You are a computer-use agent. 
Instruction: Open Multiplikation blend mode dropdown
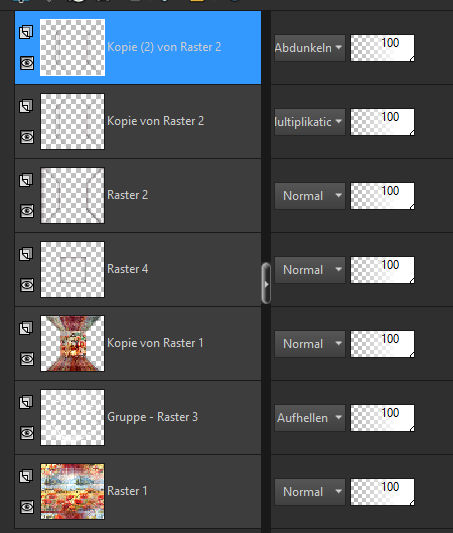pos(310,122)
